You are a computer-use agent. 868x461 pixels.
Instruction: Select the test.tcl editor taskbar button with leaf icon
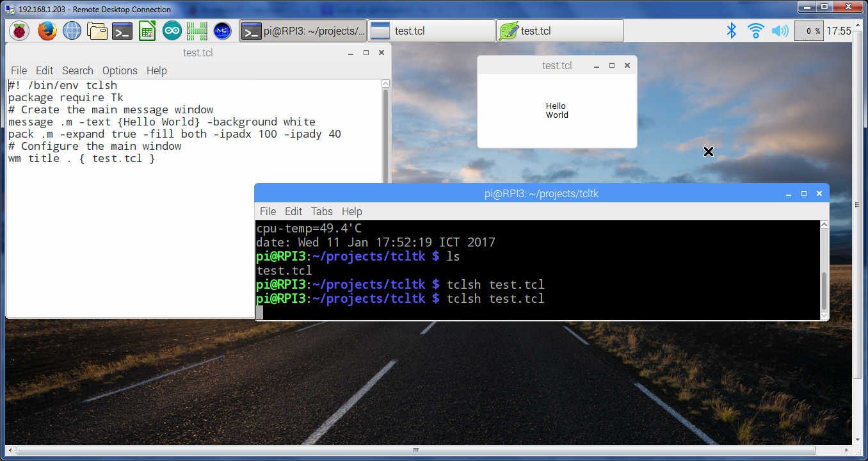pyautogui.click(x=559, y=31)
